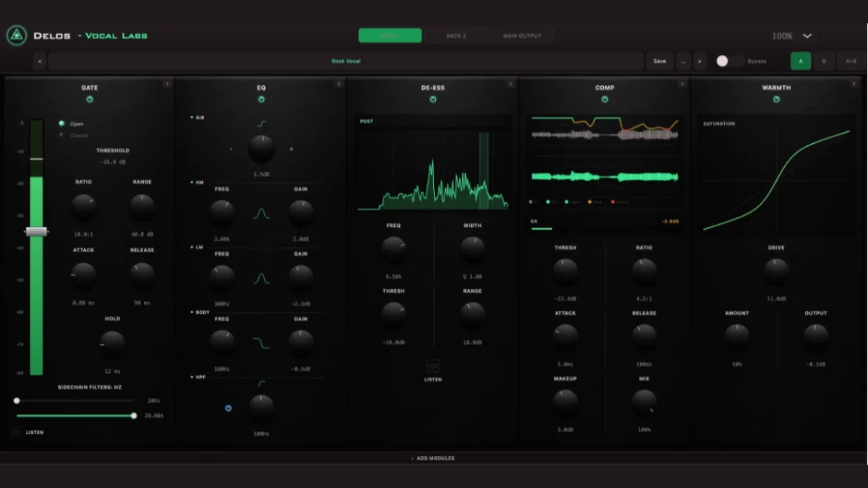Click the Comp waveform display

[x=605, y=156]
